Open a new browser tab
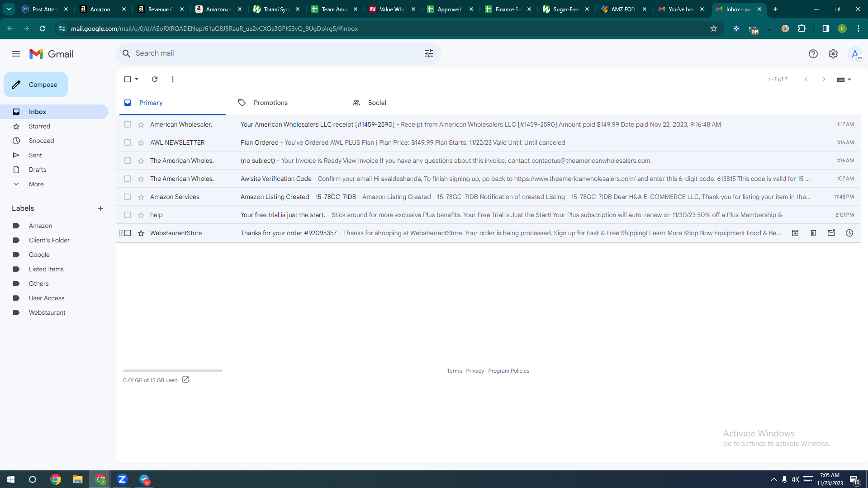Screen dimensions: 868x488 776,9
